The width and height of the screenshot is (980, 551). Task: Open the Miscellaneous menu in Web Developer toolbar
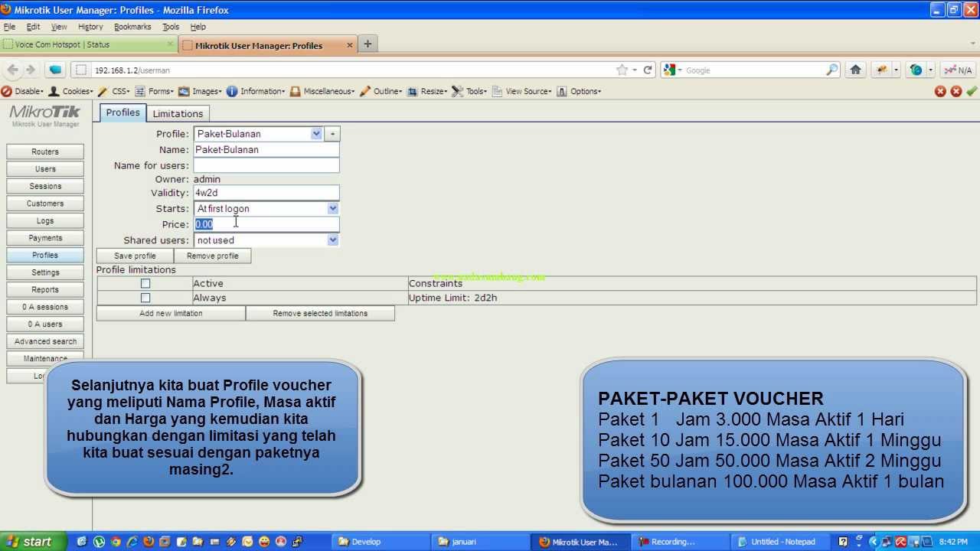322,91
